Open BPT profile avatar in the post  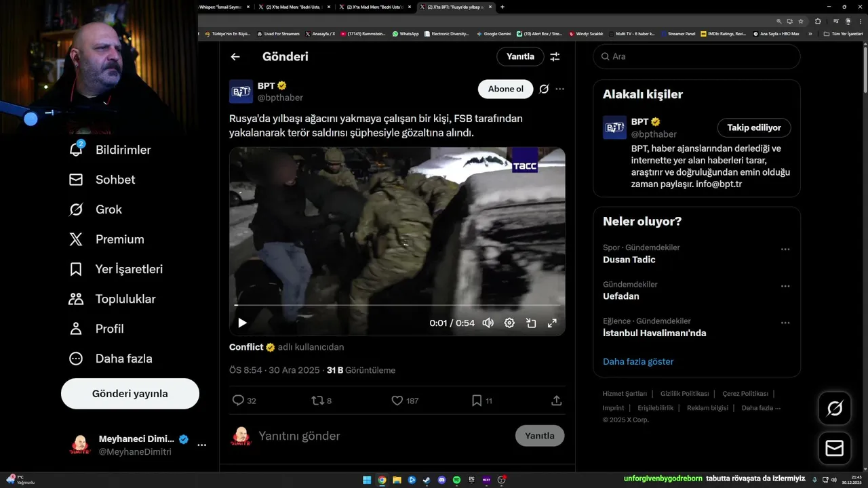tap(241, 91)
